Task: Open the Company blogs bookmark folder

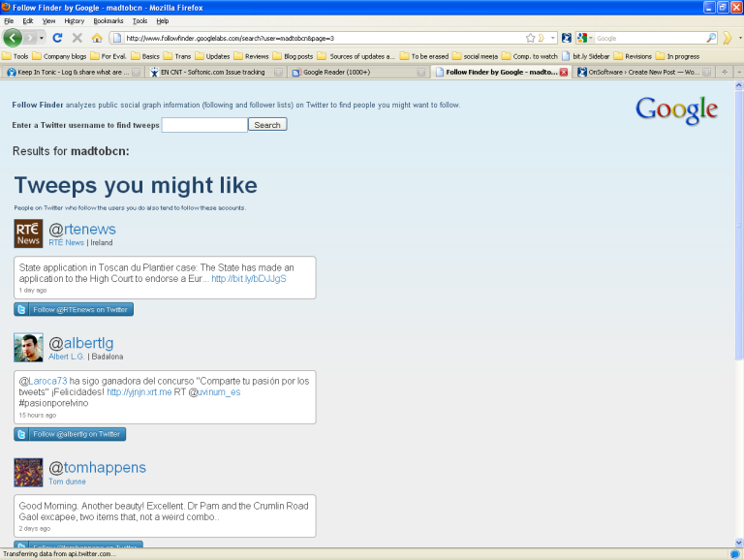Action: [x=59, y=56]
